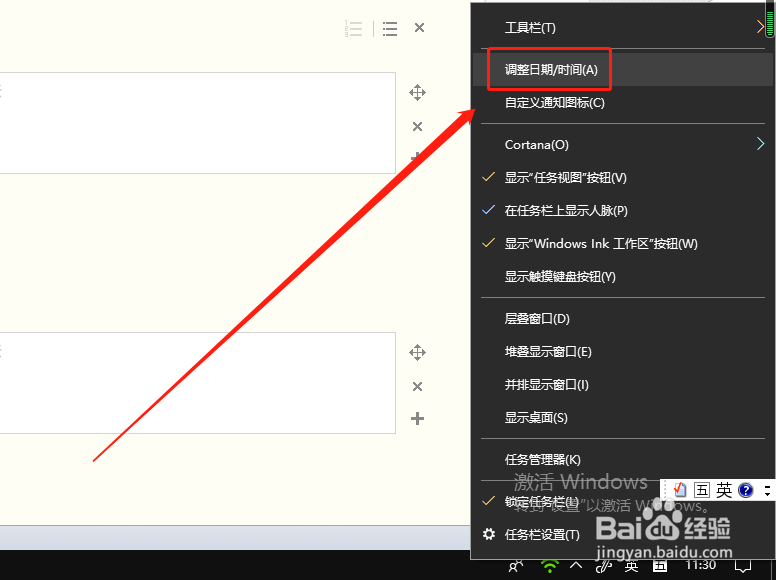Screen dimensions: 776x580
Task: Grab the move handle of lower step box
Action: [x=417, y=352]
